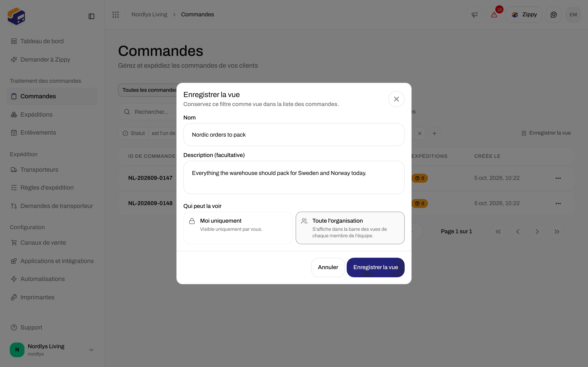Screen dimensions: 588x367
Task: Open the chat support icon
Action: point(553,15)
